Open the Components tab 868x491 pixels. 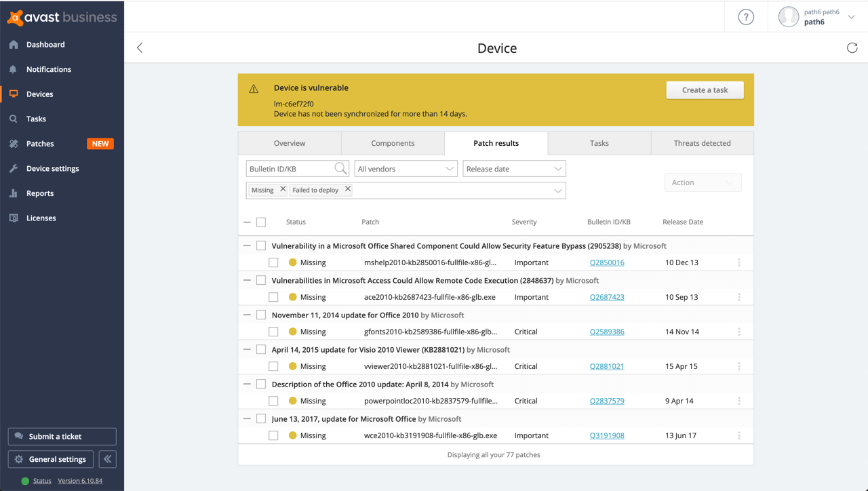pyautogui.click(x=393, y=143)
